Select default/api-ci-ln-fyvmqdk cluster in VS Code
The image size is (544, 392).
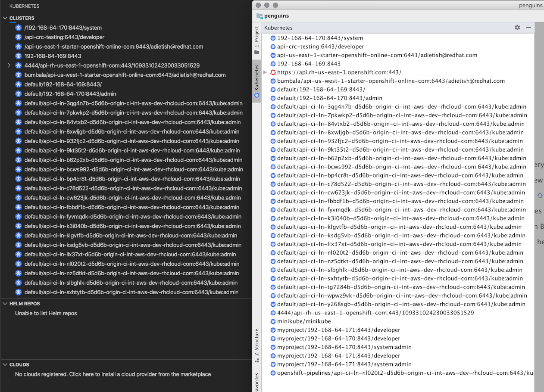133,217
